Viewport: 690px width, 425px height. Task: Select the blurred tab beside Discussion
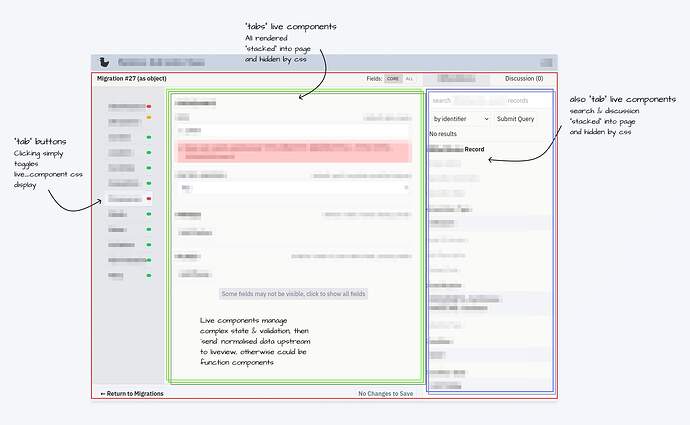[x=456, y=79]
